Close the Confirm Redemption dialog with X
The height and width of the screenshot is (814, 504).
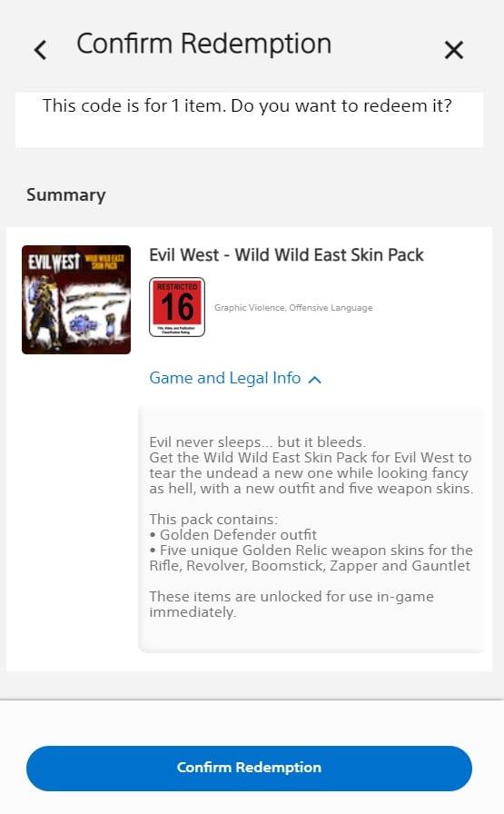pyautogui.click(x=454, y=50)
